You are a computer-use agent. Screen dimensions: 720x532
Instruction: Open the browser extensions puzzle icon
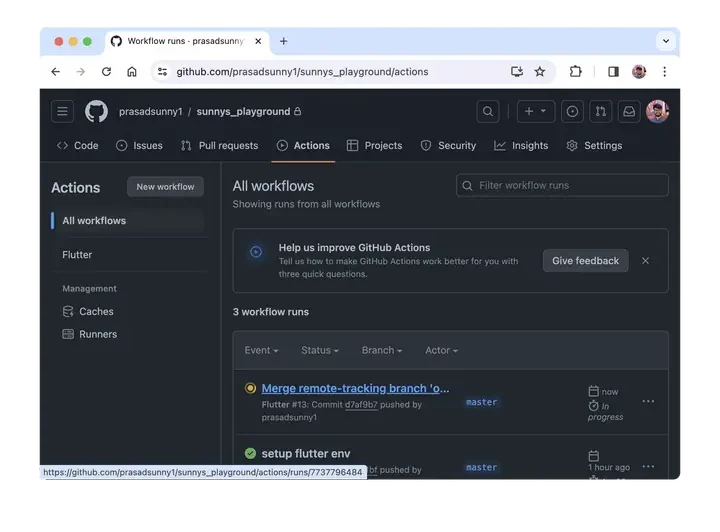tap(575, 72)
